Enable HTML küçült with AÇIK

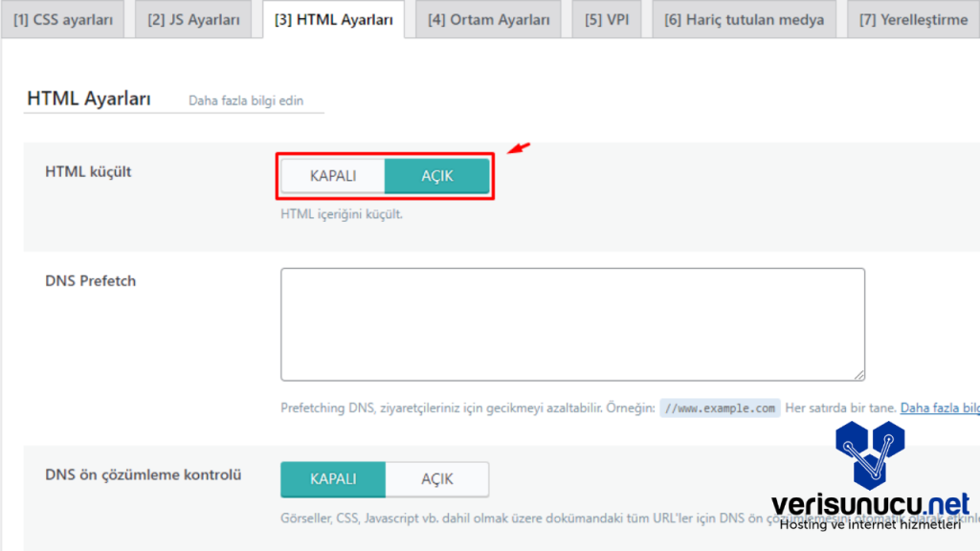tap(437, 176)
